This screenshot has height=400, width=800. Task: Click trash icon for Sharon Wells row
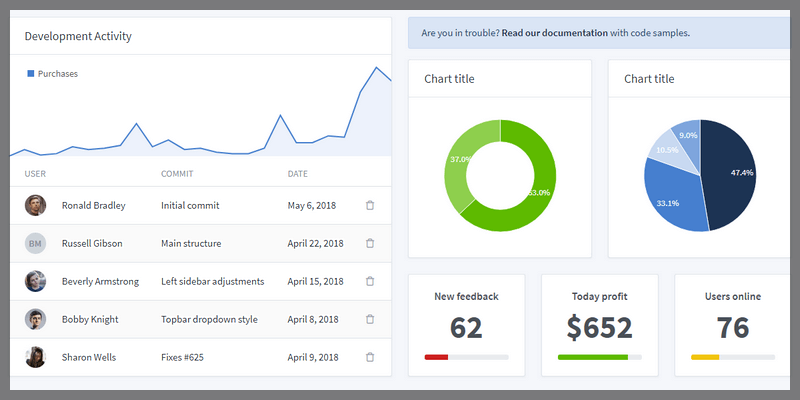pos(370,357)
